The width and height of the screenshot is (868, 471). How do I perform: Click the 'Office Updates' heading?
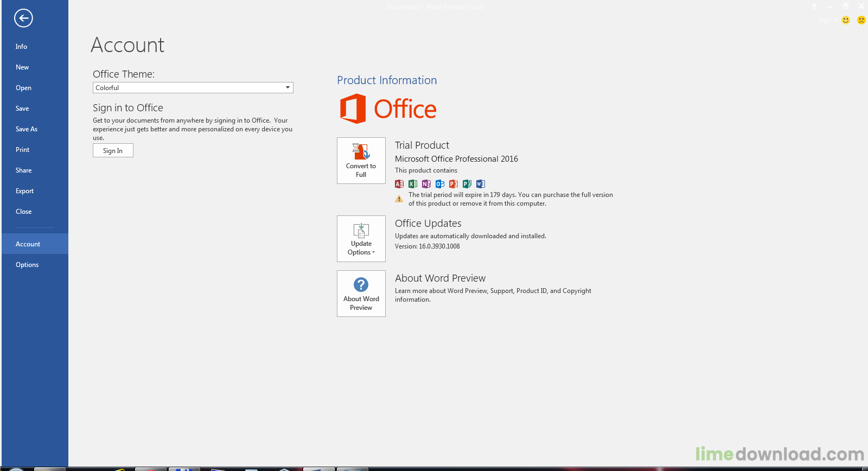pyautogui.click(x=428, y=224)
